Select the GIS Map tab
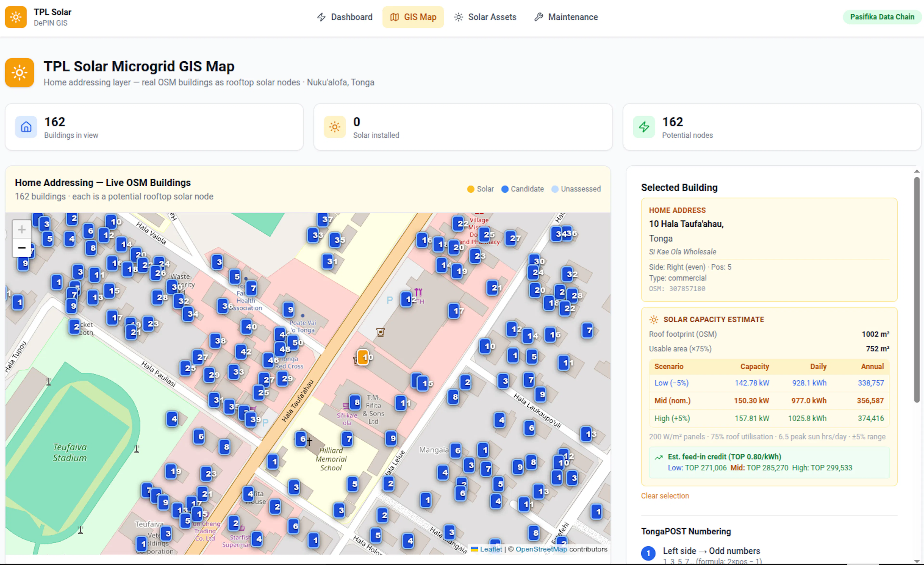The height and width of the screenshot is (565, 924). (x=413, y=17)
